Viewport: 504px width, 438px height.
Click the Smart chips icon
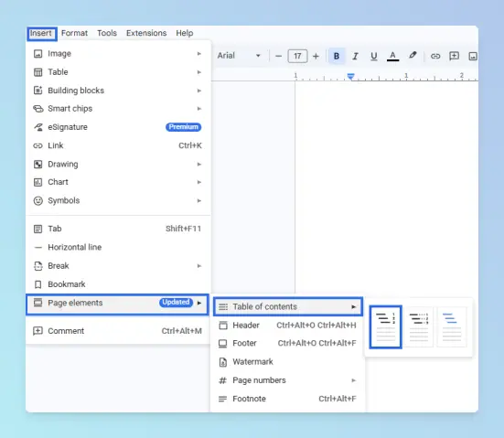[38, 109]
